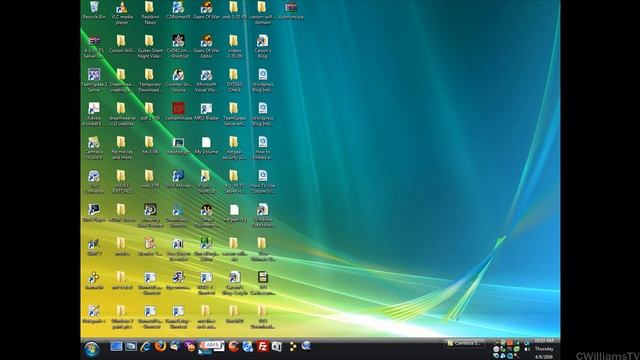Open the Redskins News folder
Image resolution: width=640 pixels, height=360 pixels.
(x=149, y=13)
